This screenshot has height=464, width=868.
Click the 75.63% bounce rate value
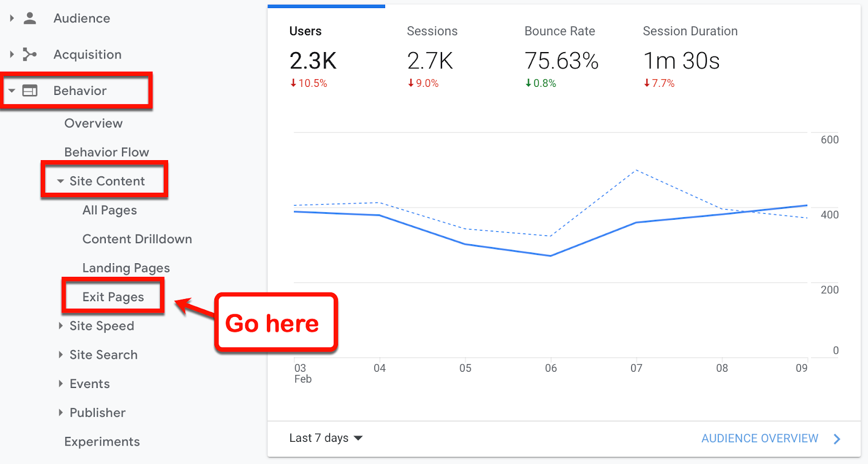point(561,61)
